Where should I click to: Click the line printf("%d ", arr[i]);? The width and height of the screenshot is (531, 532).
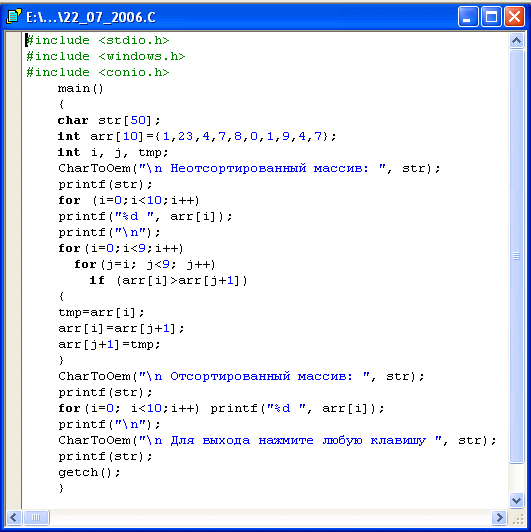[x=145, y=216]
